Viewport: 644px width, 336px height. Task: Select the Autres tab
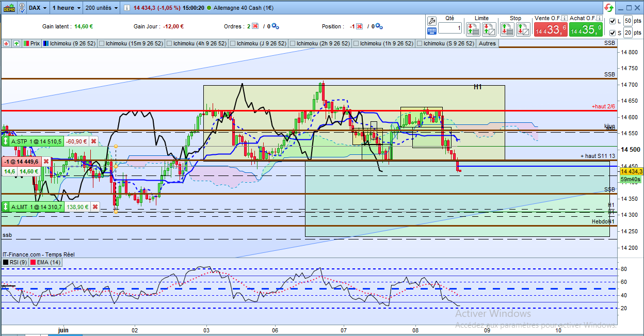coord(487,43)
